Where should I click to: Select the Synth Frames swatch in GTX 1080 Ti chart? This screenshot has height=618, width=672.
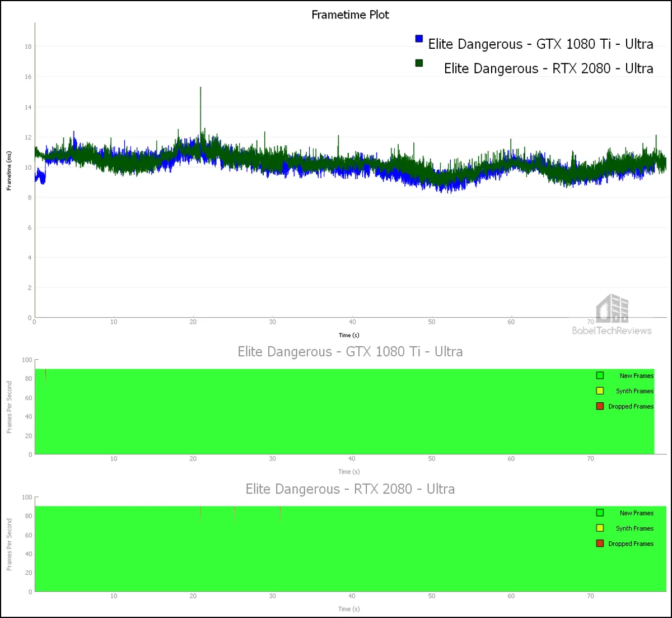point(600,391)
